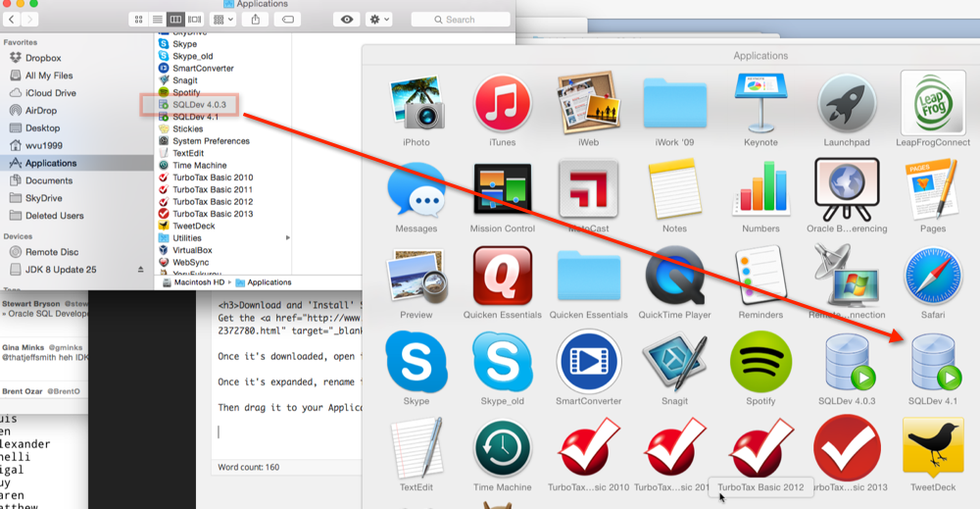Open QuickTime Player icon
This screenshot has height=509, width=980.
[x=674, y=276]
